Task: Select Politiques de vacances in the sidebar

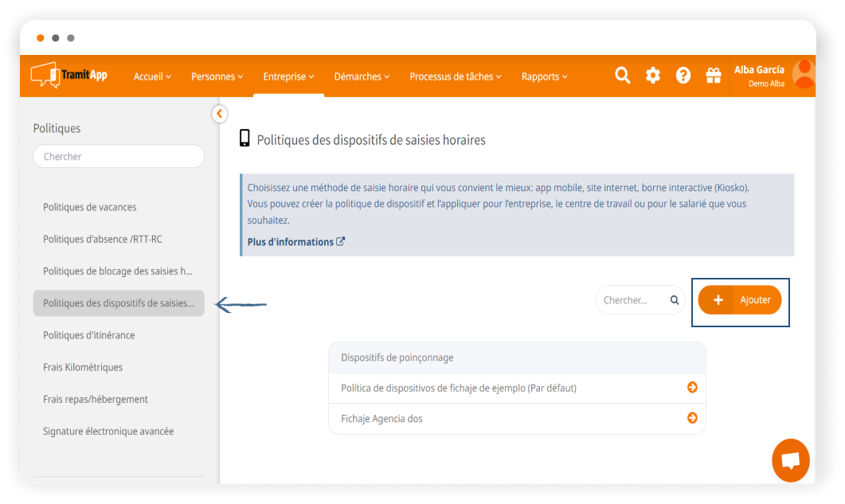Action: click(90, 207)
